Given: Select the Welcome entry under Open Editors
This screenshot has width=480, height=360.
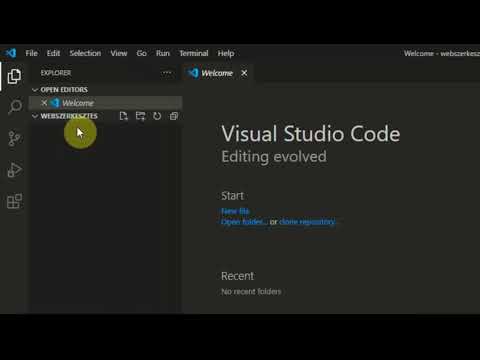Looking at the screenshot, I should click(x=105, y=103).
